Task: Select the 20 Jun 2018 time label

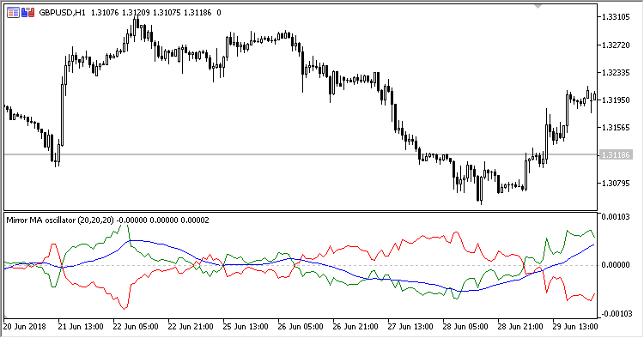Action: [x=25, y=327]
